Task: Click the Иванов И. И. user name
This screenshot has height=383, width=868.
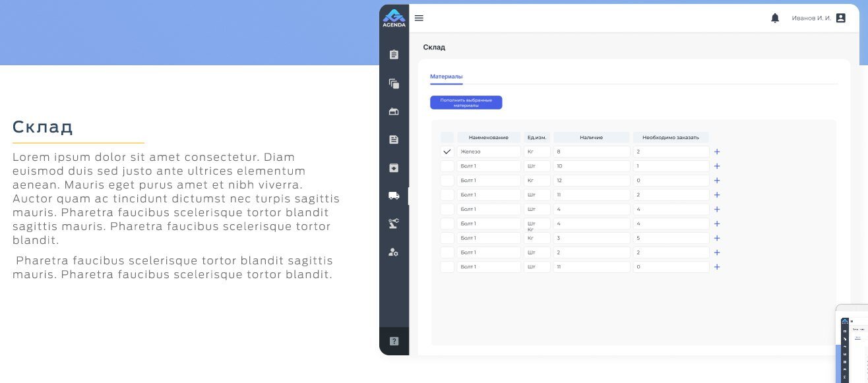Action: click(x=811, y=18)
